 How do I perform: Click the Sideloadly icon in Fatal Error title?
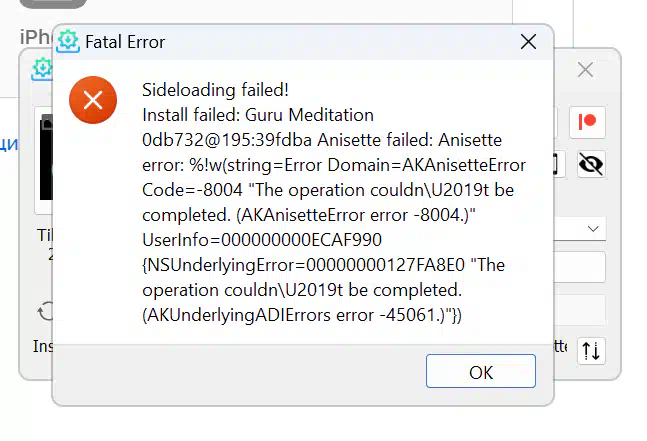tap(68, 41)
